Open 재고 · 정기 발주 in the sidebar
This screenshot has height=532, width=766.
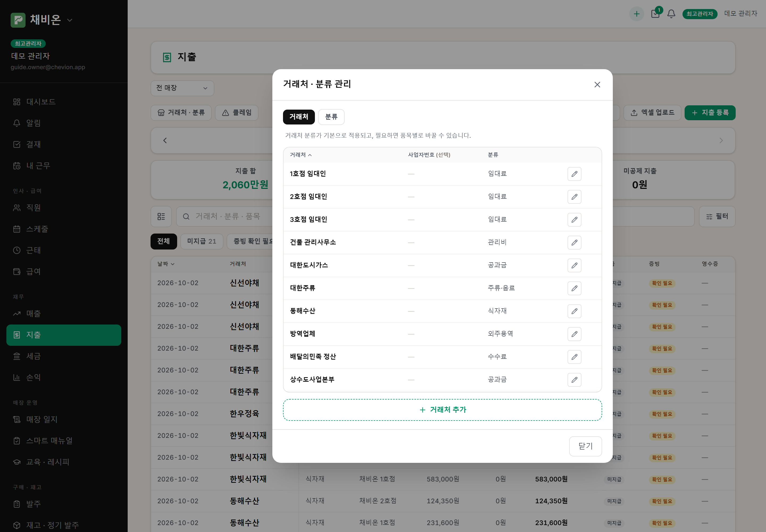tap(64, 525)
